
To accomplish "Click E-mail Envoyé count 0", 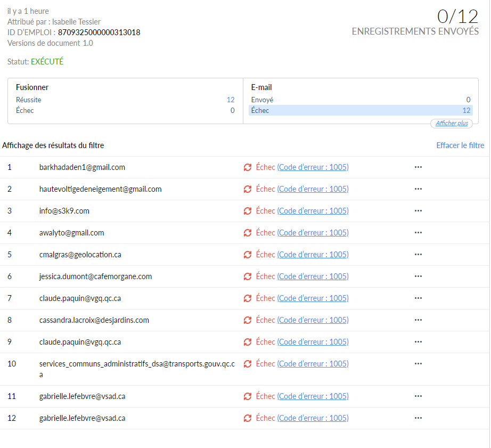I will point(468,100).
